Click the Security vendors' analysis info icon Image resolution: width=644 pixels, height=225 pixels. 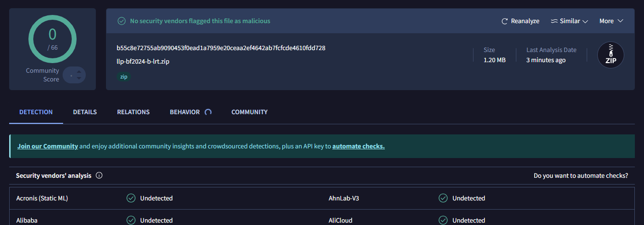[99, 176]
